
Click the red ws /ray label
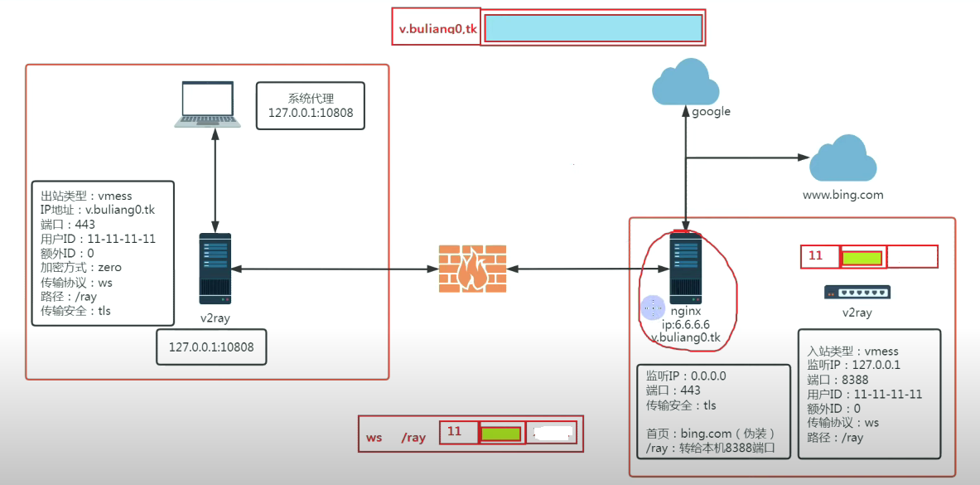pos(397,437)
